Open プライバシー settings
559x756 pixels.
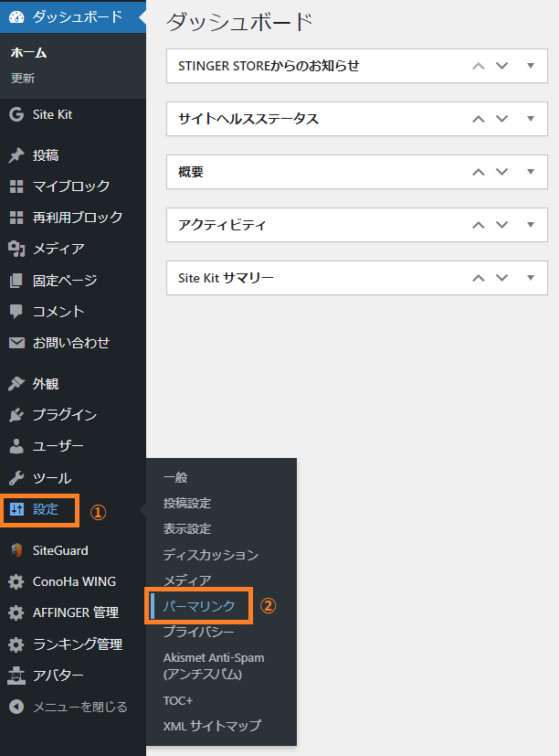199,632
